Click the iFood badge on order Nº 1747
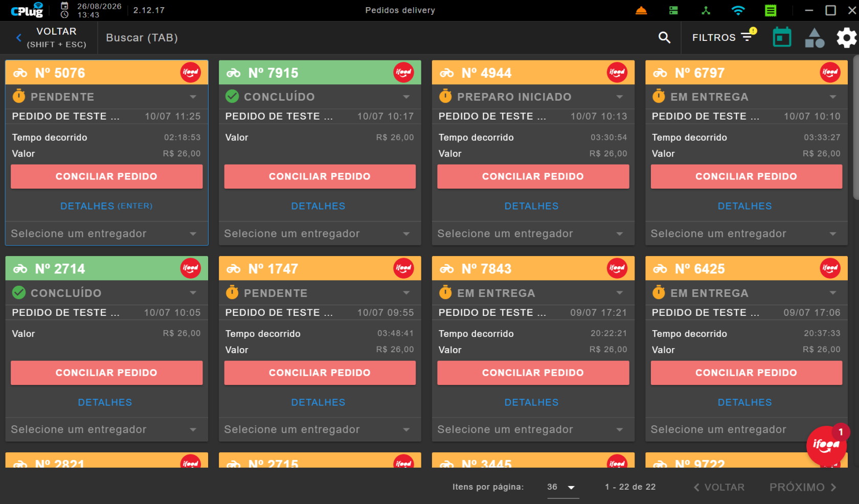The height and width of the screenshot is (504, 859). tap(403, 268)
